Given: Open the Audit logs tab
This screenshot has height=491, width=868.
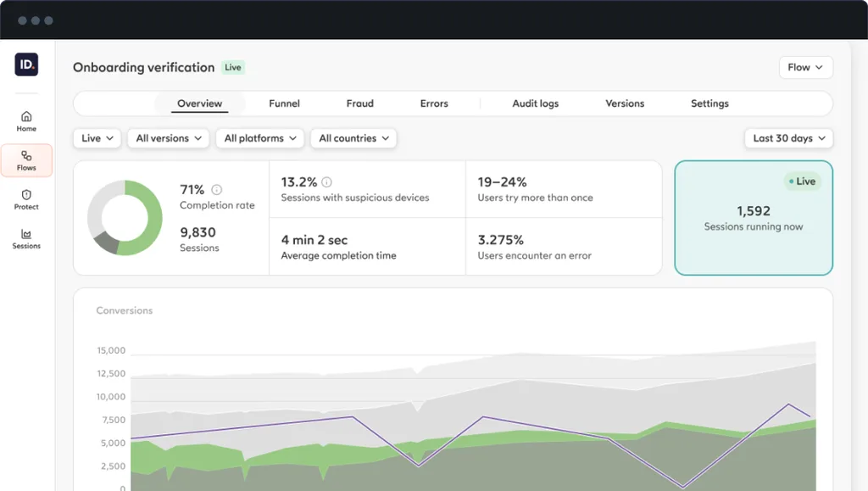Looking at the screenshot, I should click(x=536, y=103).
